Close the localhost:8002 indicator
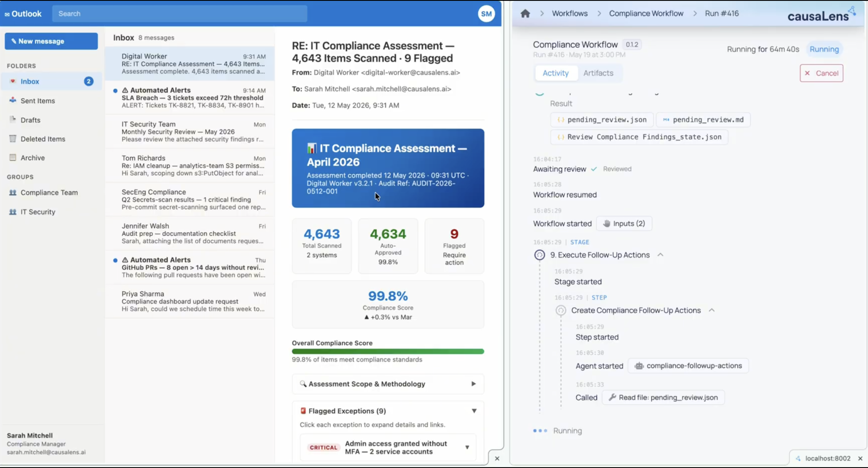 [860, 458]
